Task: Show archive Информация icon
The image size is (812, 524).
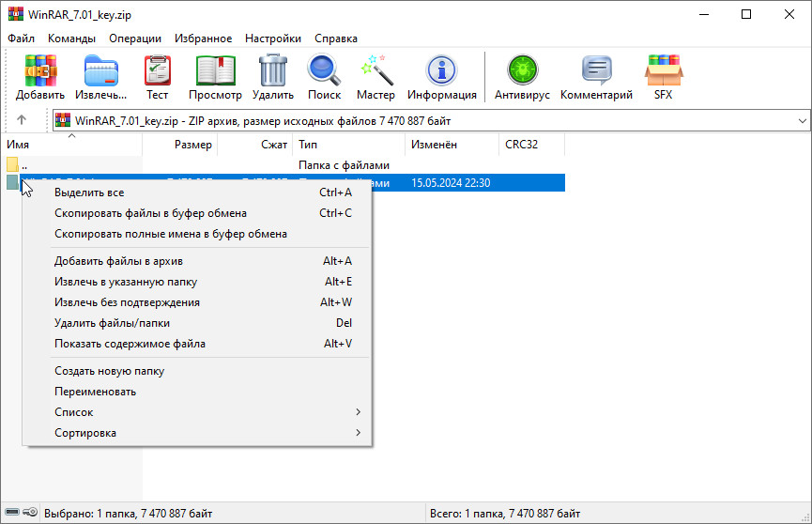Action: tap(442, 71)
